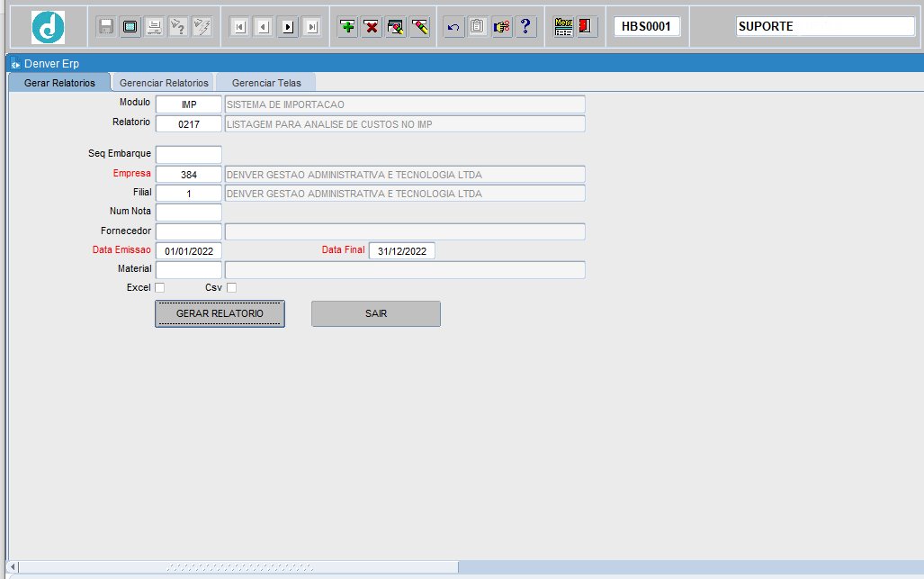924x579 pixels.
Task: Click the Execute Query lightning icon
Action: point(202,26)
